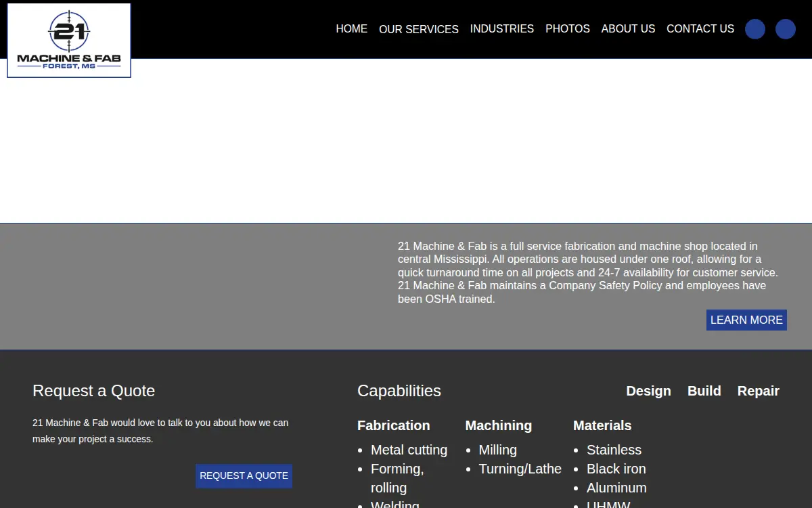
Task: Click the Fabrication column heading
Action: (394, 425)
